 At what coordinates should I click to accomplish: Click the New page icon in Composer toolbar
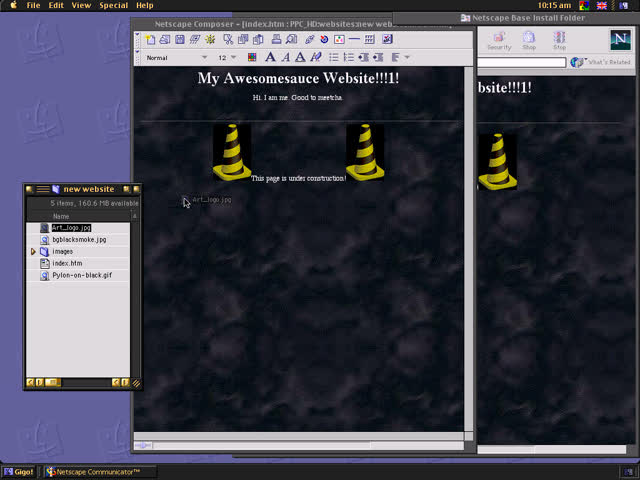click(x=150, y=39)
